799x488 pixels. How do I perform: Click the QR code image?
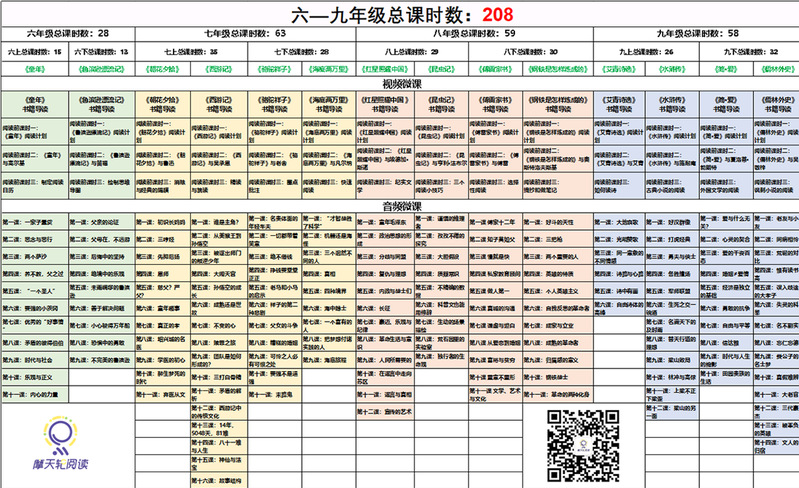[x=583, y=446]
